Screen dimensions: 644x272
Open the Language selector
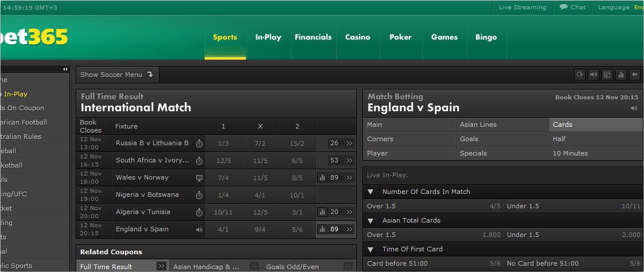[x=620, y=7]
